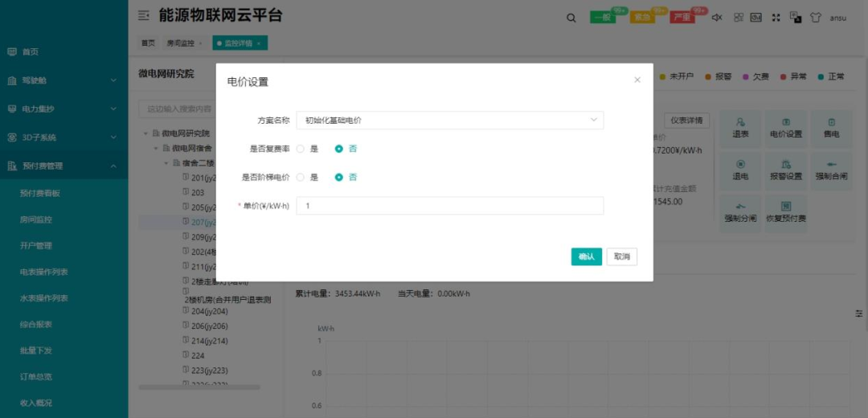Open the search magnifier in the header

tap(571, 18)
